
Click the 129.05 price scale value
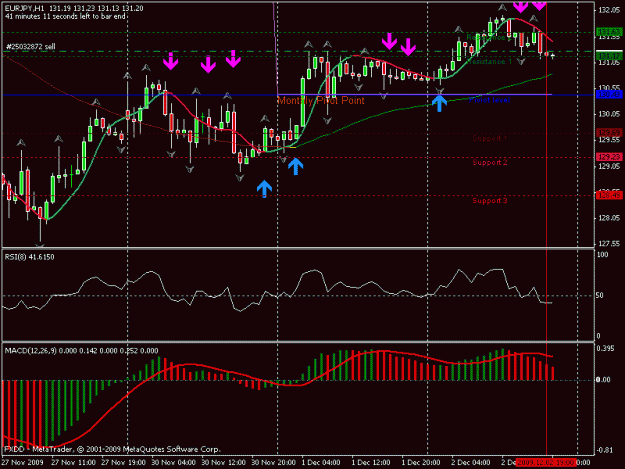coord(609,166)
